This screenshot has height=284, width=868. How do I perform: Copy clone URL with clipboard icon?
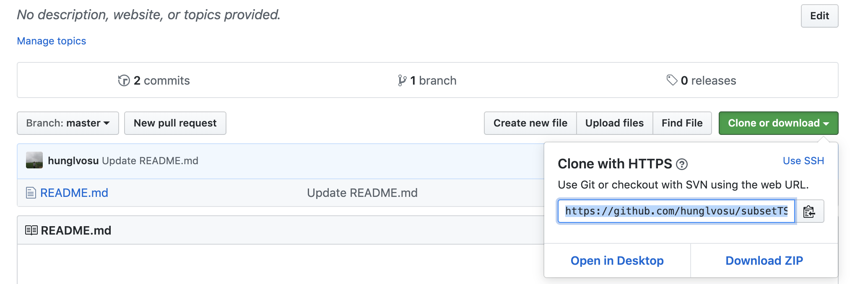(x=810, y=212)
